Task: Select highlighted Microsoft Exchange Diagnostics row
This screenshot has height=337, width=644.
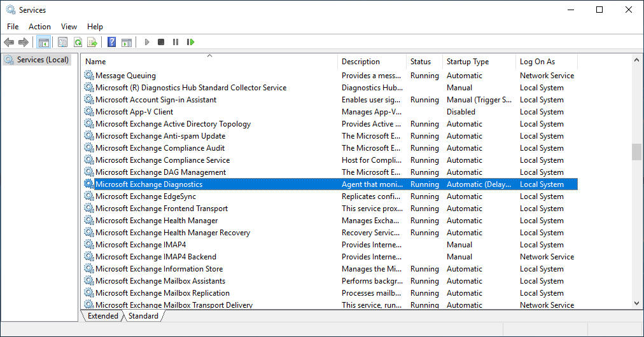Action: (x=330, y=184)
